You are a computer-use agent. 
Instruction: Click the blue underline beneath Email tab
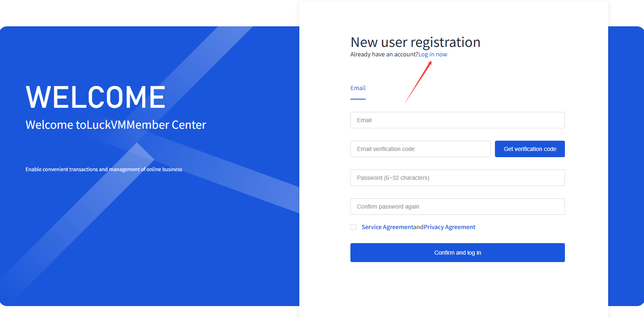coord(358,99)
